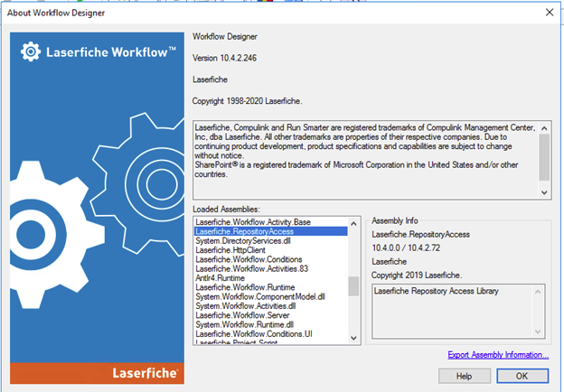Select Laserfiche.Workflow.Runtime assembly
The height and width of the screenshot is (392, 564).
(271, 287)
